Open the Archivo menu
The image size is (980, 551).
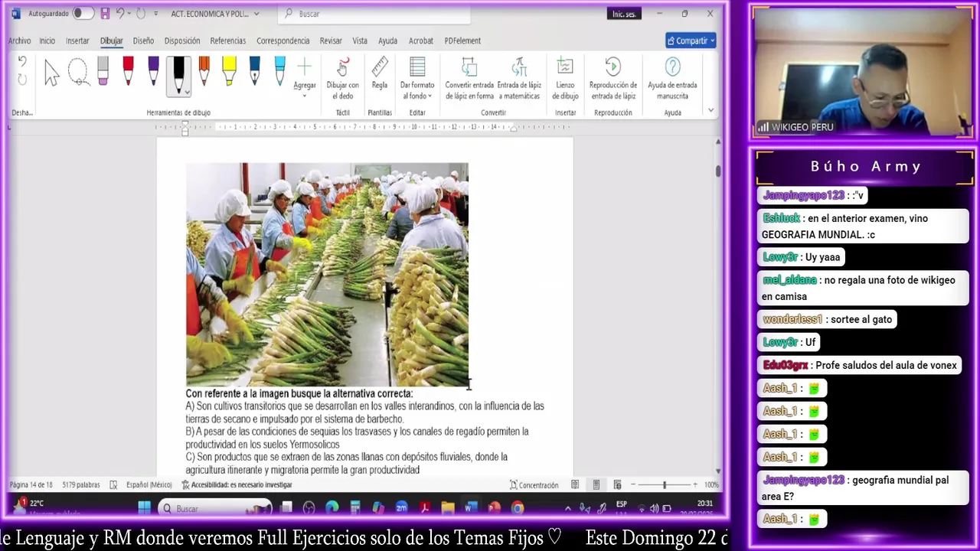pyautogui.click(x=19, y=41)
